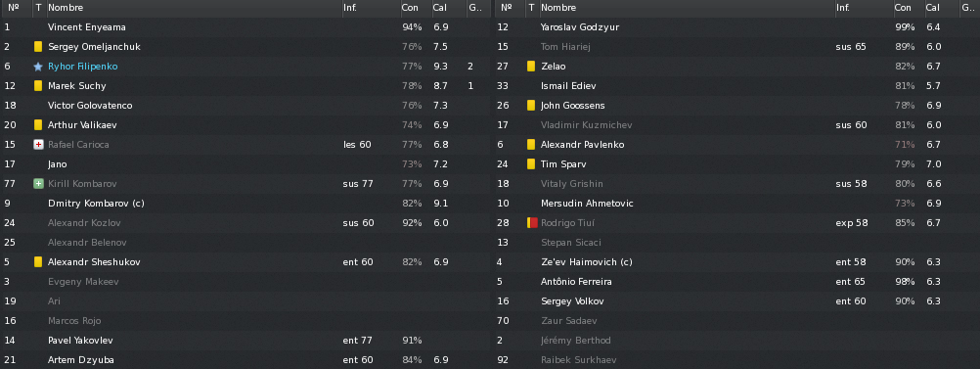
Task: Click Tim Sparv's yellow card icon
Action: point(531,163)
